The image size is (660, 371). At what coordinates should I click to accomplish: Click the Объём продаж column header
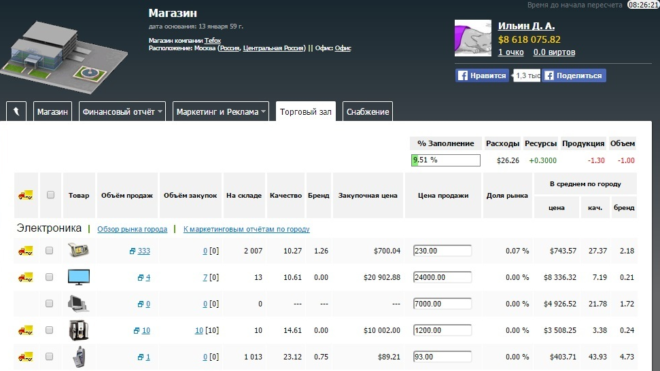pos(127,195)
